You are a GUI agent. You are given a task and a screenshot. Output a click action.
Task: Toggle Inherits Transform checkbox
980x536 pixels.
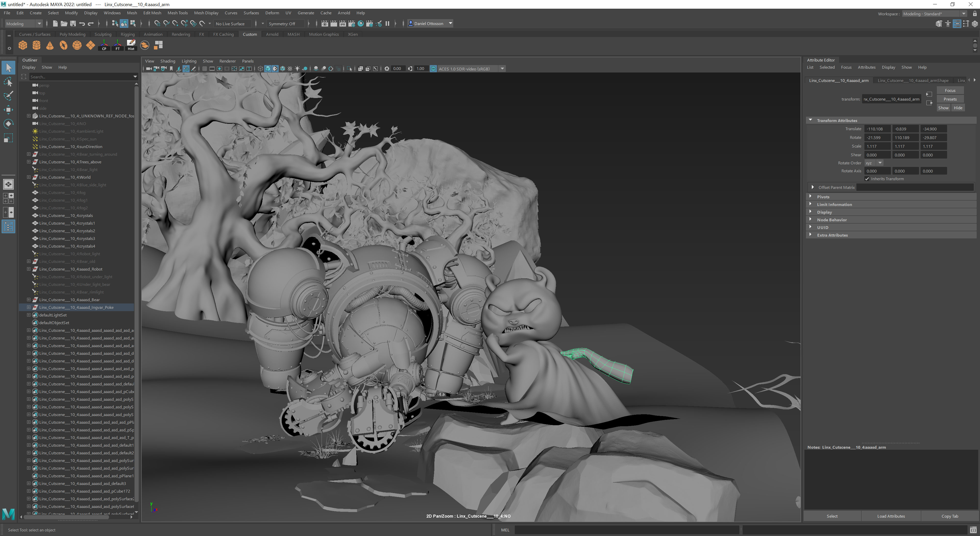coord(867,179)
